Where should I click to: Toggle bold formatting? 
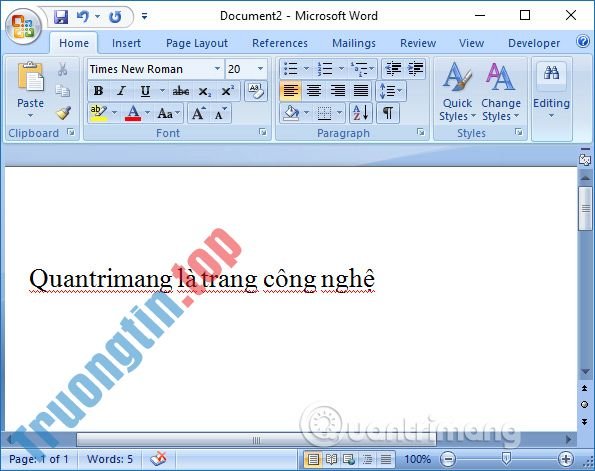(x=98, y=91)
